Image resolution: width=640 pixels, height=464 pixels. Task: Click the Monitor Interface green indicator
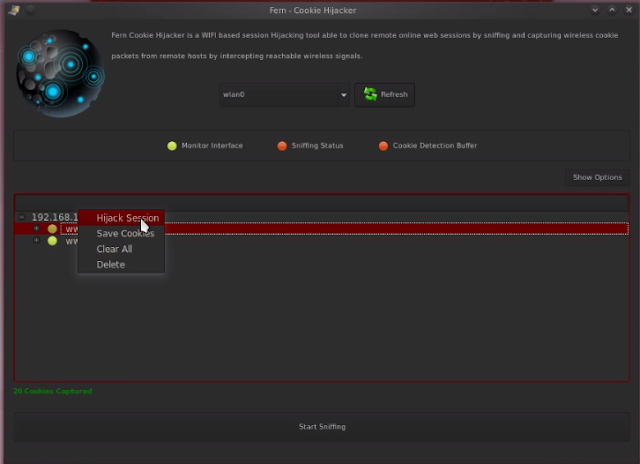(172, 146)
